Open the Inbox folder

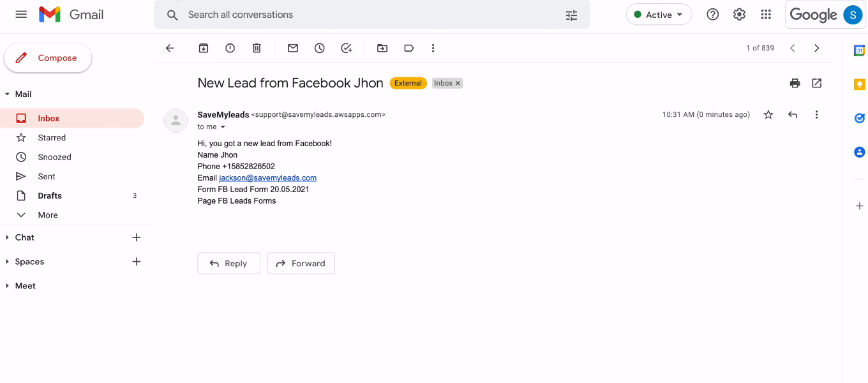point(72,118)
